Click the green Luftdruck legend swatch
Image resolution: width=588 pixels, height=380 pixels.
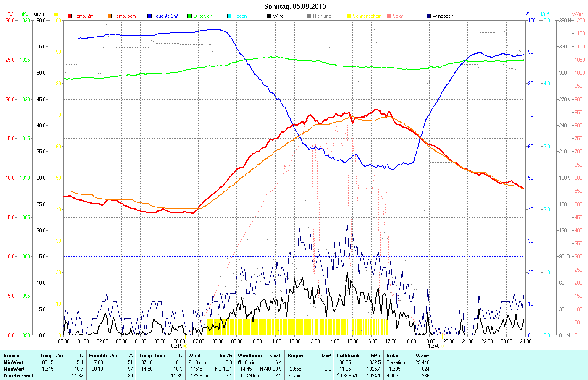point(189,16)
